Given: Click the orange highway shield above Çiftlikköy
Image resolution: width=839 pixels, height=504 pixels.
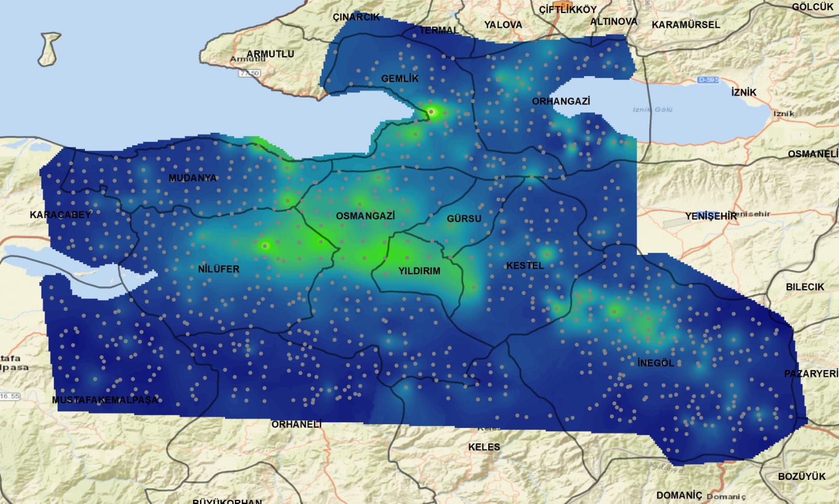Looking at the screenshot, I should 563,4.
